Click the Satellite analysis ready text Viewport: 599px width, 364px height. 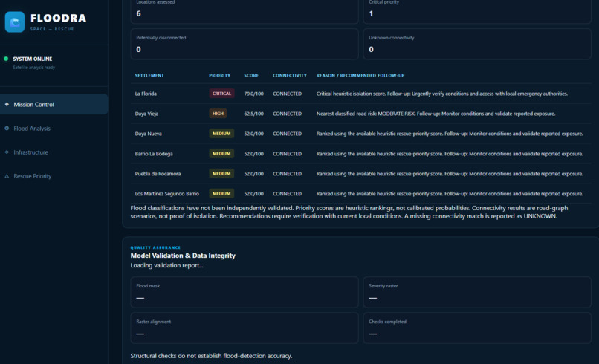[34, 68]
